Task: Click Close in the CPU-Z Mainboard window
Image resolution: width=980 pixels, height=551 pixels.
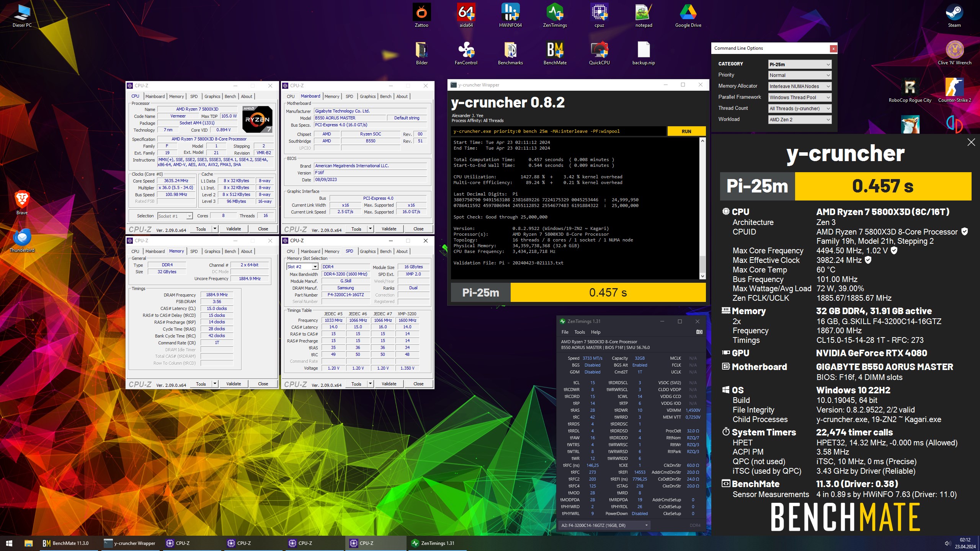Action: click(418, 229)
